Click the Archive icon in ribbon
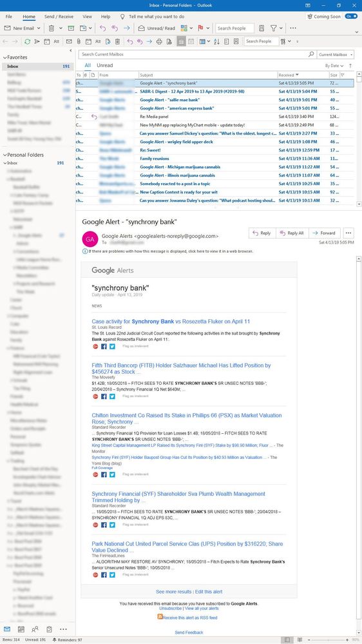 71,28
